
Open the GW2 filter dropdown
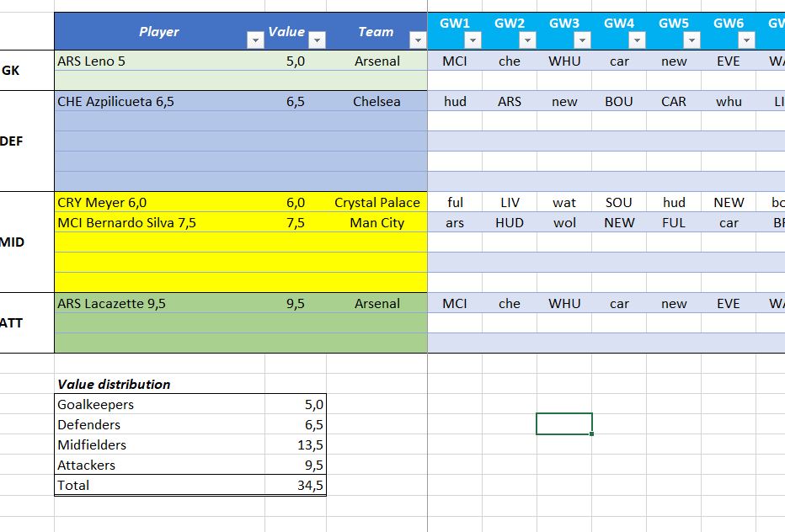click(527, 40)
